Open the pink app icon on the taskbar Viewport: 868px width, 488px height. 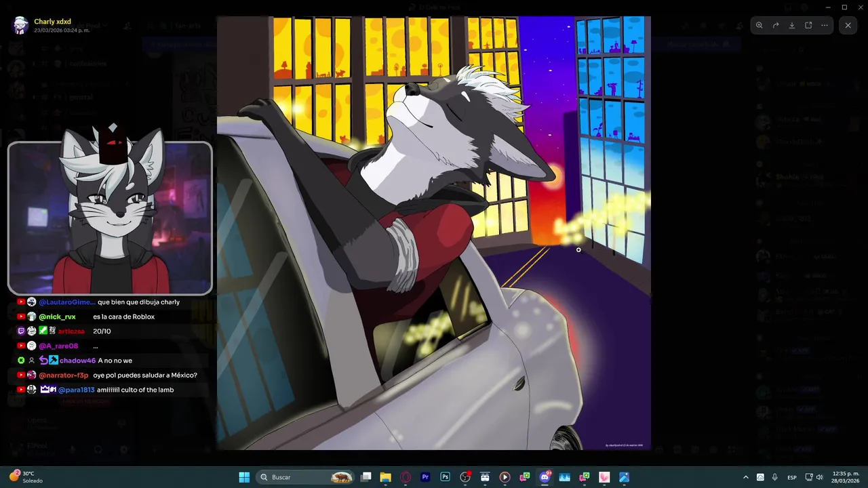[604, 477]
